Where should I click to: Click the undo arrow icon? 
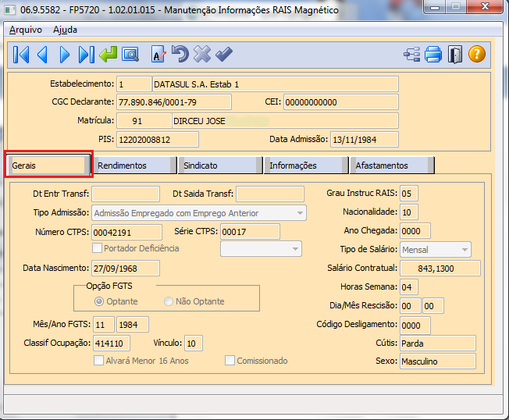180,54
